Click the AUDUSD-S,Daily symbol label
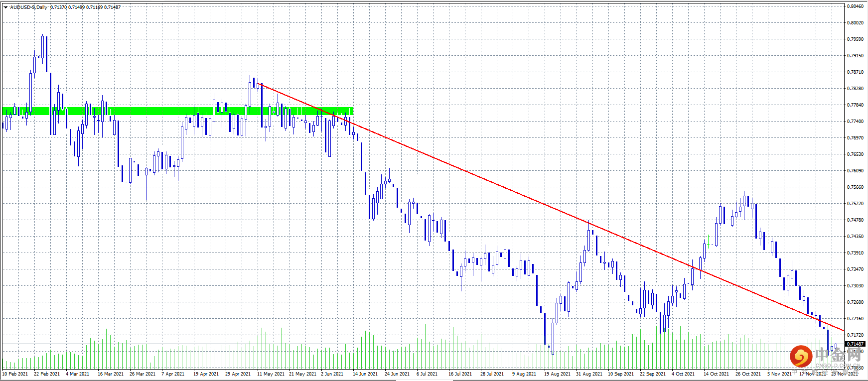868x381 pixels. click(29, 7)
